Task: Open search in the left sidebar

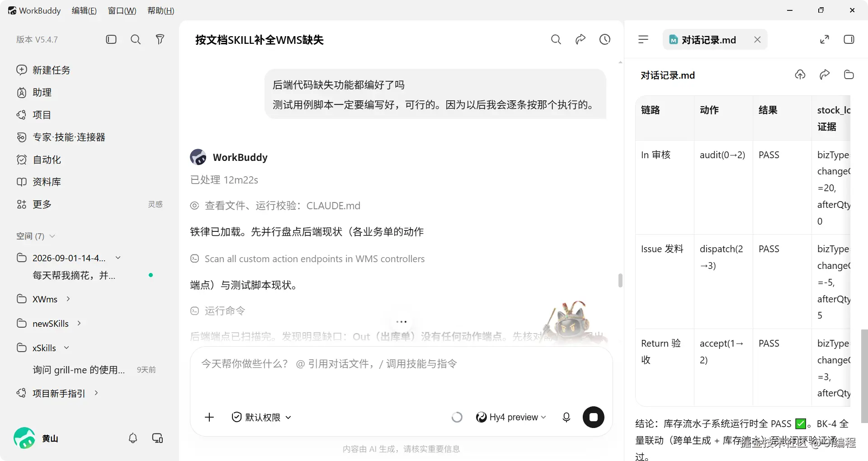Action: (136, 40)
